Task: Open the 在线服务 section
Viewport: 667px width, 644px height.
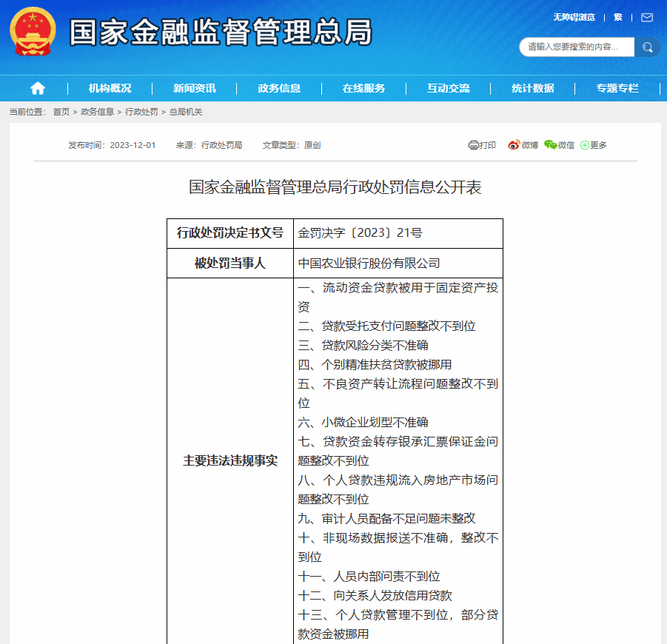Action: (363, 87)
